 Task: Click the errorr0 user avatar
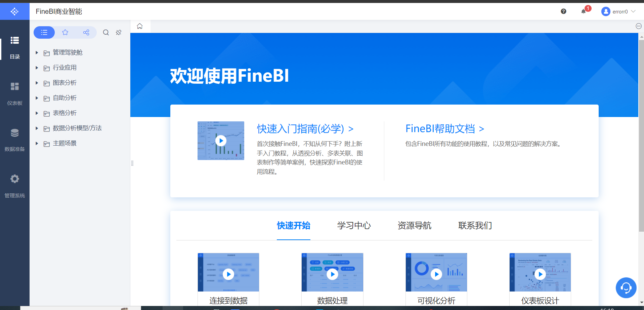click(606, 11)
